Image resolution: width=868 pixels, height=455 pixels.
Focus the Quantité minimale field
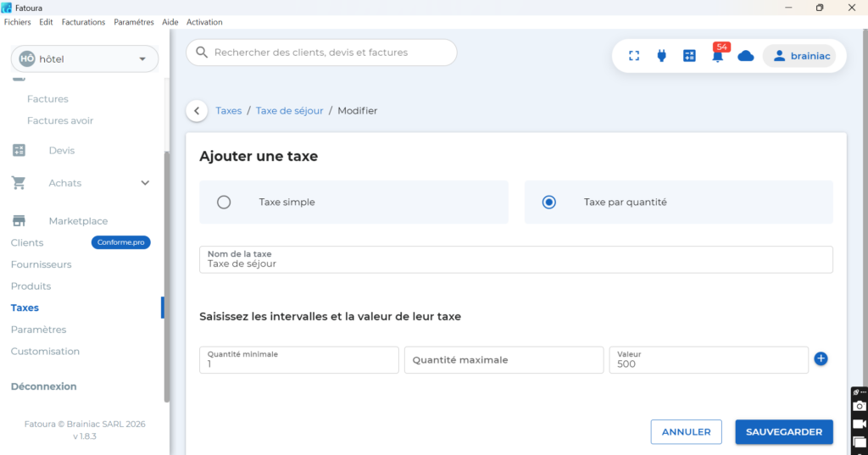(x=299, y=360)
